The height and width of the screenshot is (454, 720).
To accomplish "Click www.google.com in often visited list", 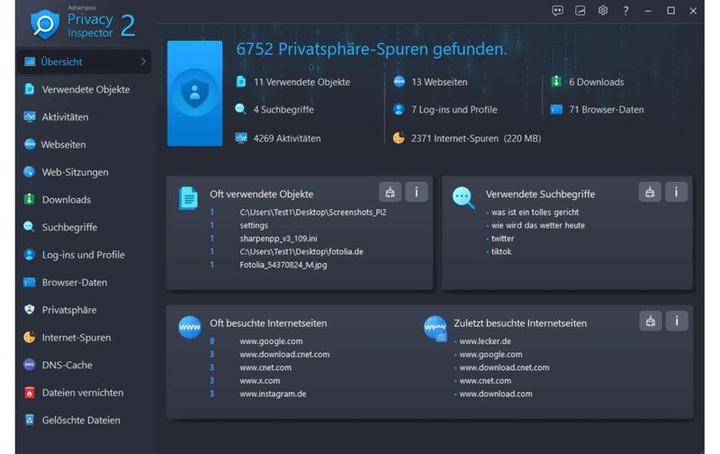I will tap(271, 341).
